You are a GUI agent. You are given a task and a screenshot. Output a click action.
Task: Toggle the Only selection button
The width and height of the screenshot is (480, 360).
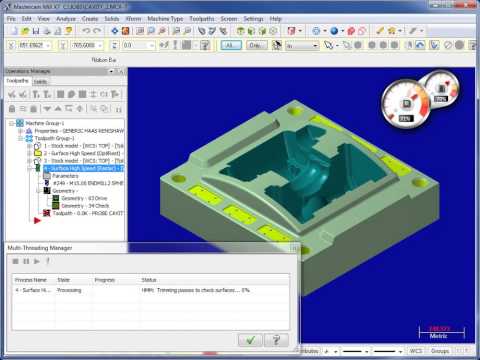pos(256,45)
